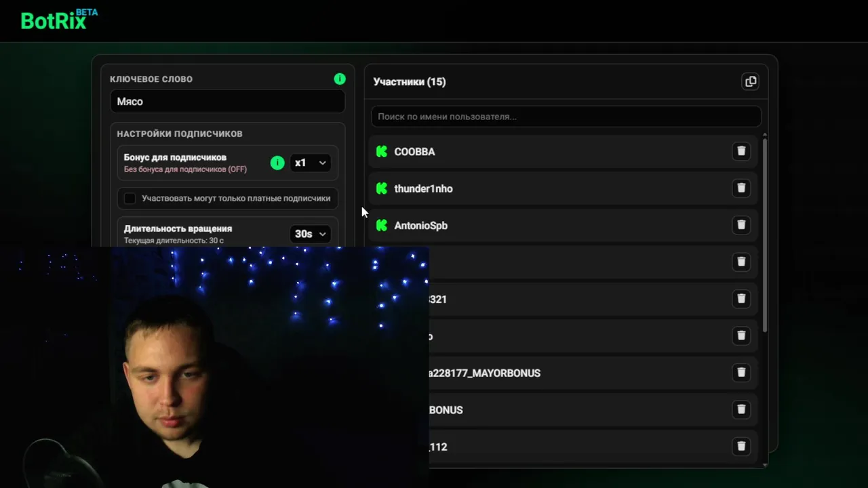Click the Бонус для подписчиков label
The image size is (868, 488).
click(x=175, y=157)
